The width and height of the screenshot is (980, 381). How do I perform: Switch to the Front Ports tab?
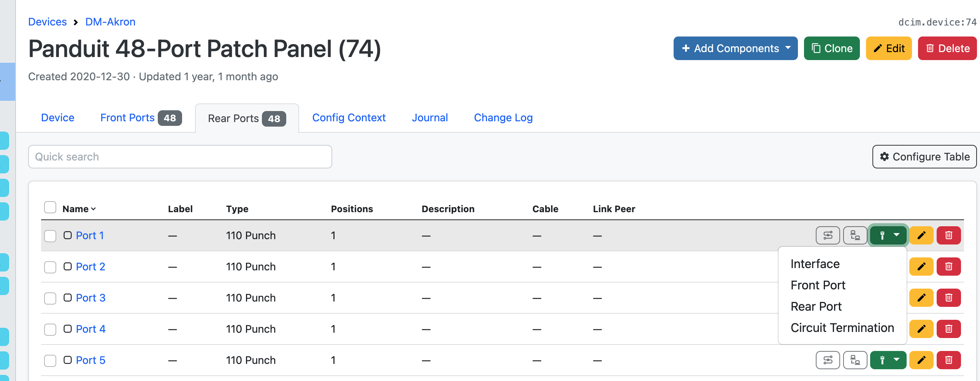click(141, 118)
